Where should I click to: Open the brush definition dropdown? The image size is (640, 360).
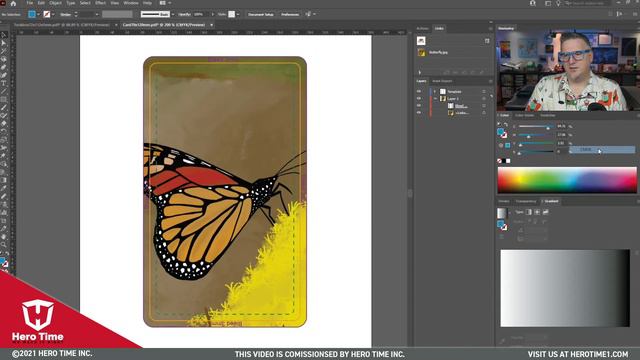173,14
